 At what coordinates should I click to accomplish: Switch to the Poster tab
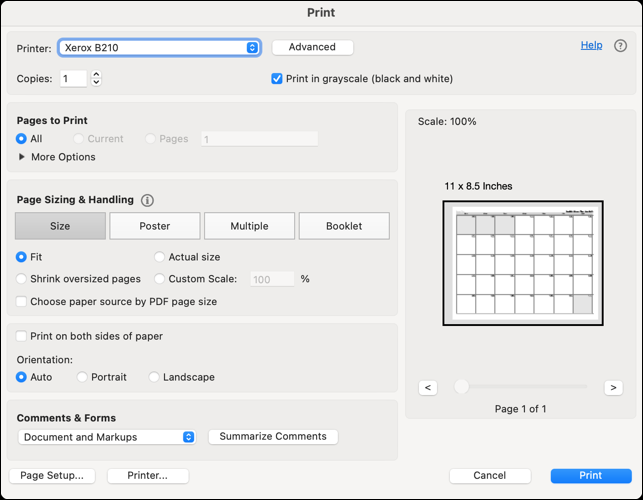(x=154, y=226)
